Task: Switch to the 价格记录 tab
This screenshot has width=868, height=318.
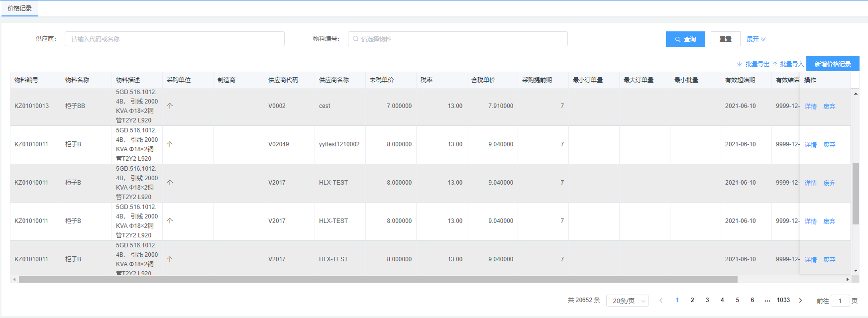Action: (x=20, y=8)
